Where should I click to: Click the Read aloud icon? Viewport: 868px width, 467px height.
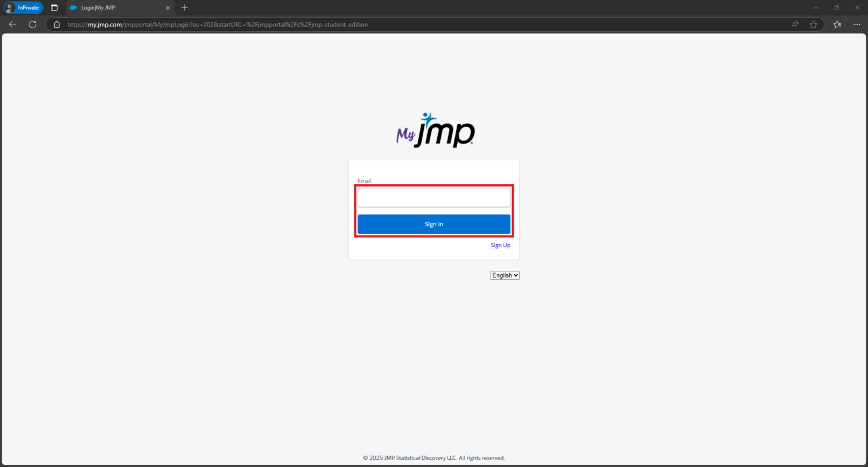coord(795,24)
